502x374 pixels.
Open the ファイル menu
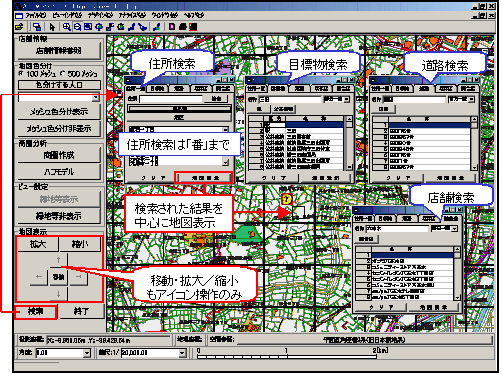coord(36,15)
